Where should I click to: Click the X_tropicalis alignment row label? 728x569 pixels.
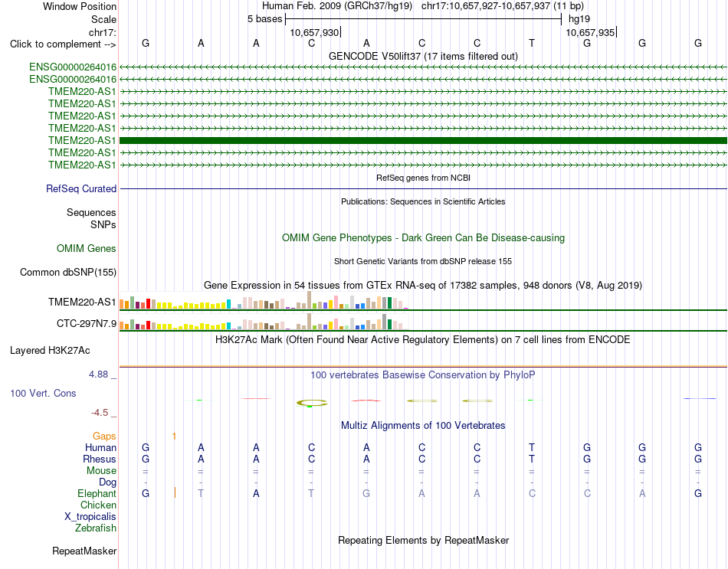point(90,517)
